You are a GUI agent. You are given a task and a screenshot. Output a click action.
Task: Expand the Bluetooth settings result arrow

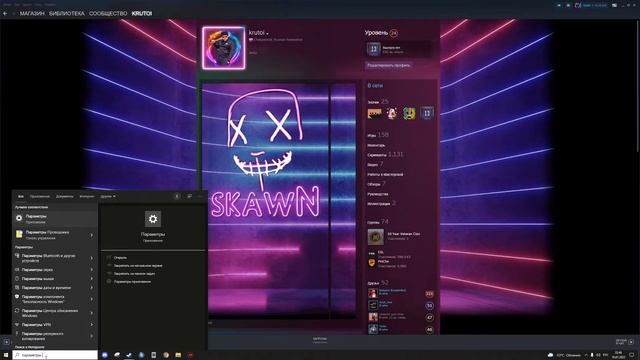(x=91, y=258)
